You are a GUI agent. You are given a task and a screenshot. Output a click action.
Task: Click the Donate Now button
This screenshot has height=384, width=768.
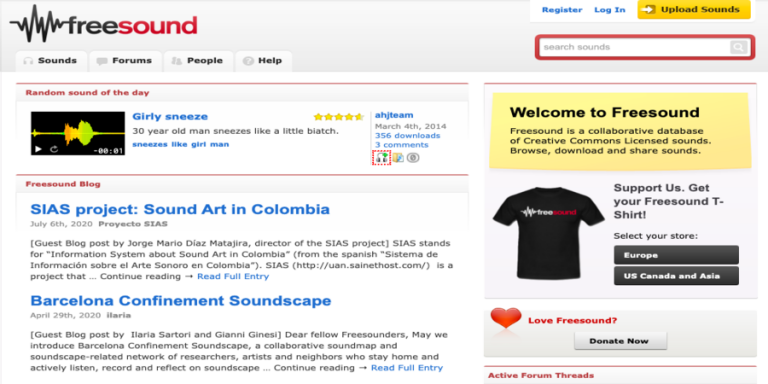620,341
